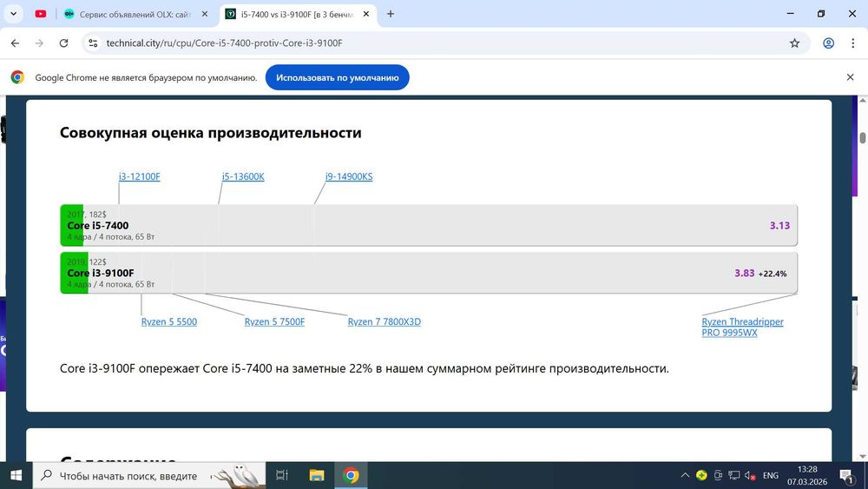The image size is (868, 489).
Task: Dismiss the default browser notification bar
Action: [851, 77]
